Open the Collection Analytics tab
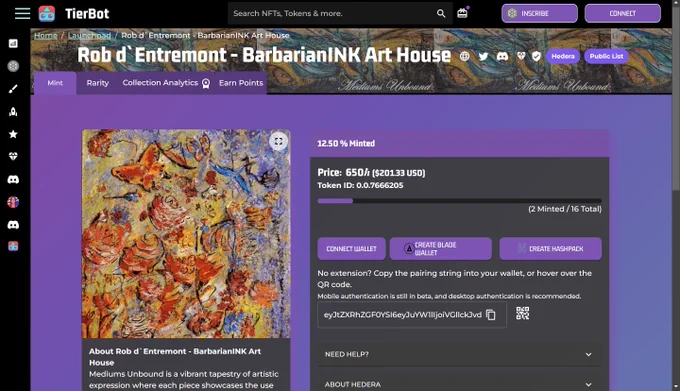680x391 pixels. click(160, 83)
